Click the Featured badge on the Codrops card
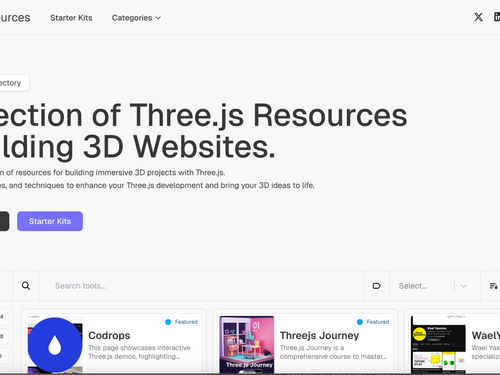500x375 pixels. 182,322
